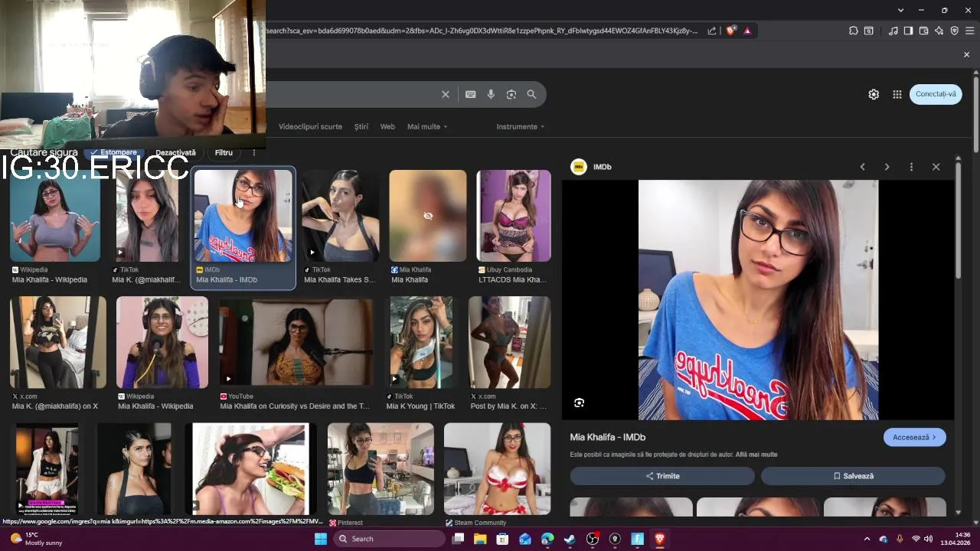Screen dimensions: 980x551
Task: Clear the Google search box
Action: click(x=445, y=94)
